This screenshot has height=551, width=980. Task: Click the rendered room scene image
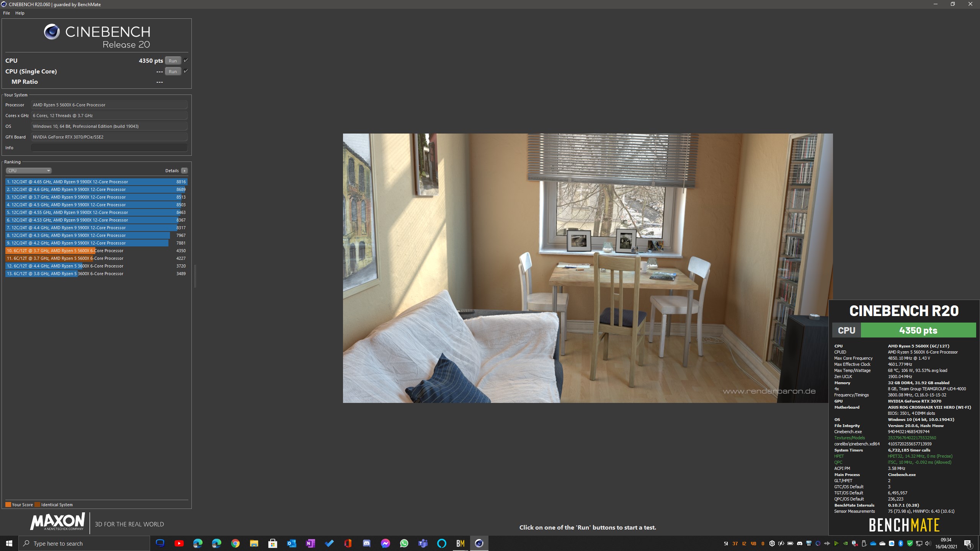click(588, 268)
